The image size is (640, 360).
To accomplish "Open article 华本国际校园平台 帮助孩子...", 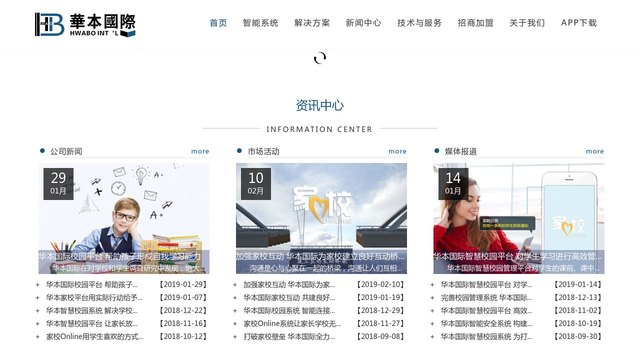I will tap(92, 284).
